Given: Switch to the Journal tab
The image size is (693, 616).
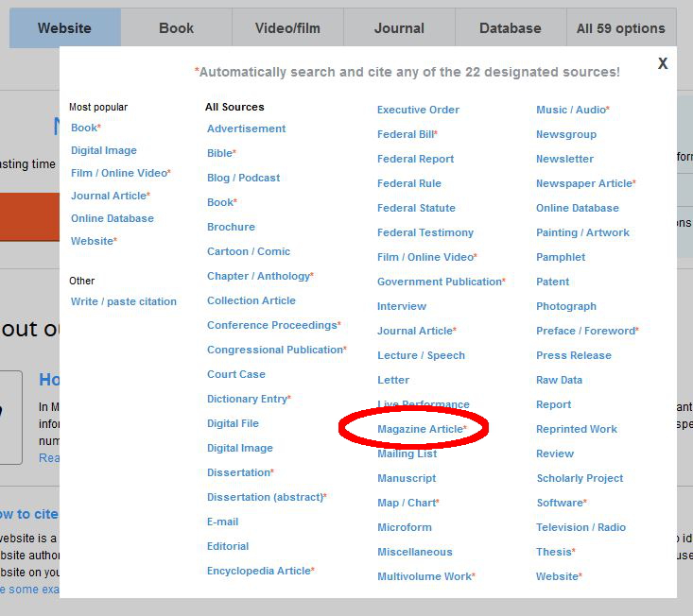Looking at the screenshot, I should click(x=399, y=28).
